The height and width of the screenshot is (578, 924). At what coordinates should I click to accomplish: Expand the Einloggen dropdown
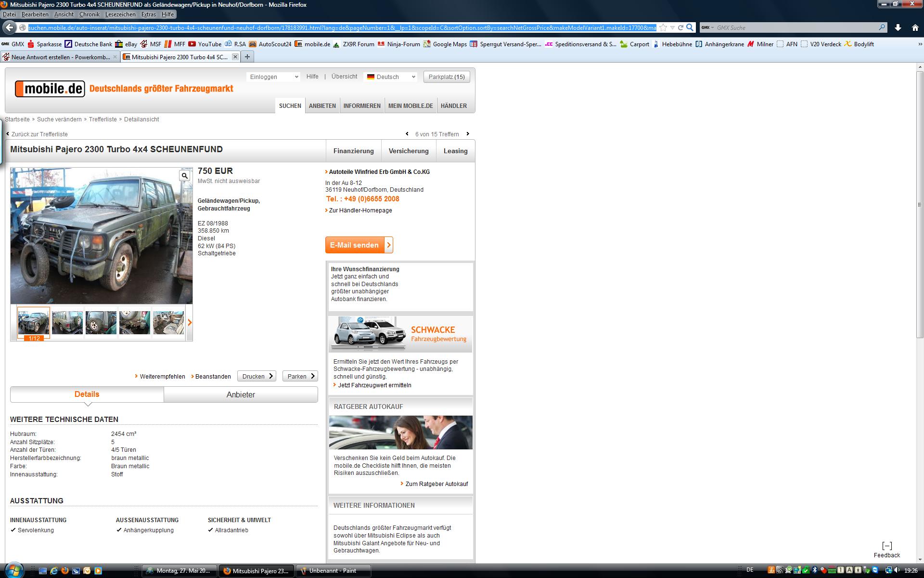pos(273,77)
